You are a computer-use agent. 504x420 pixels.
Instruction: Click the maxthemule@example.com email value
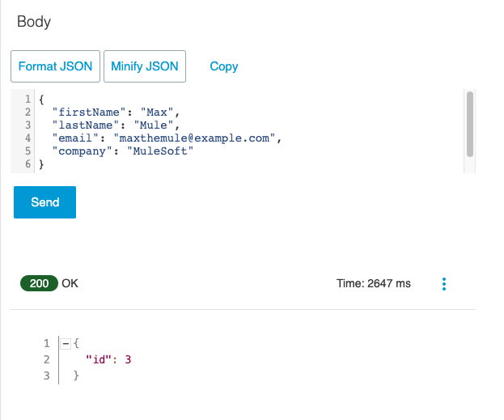196,138
